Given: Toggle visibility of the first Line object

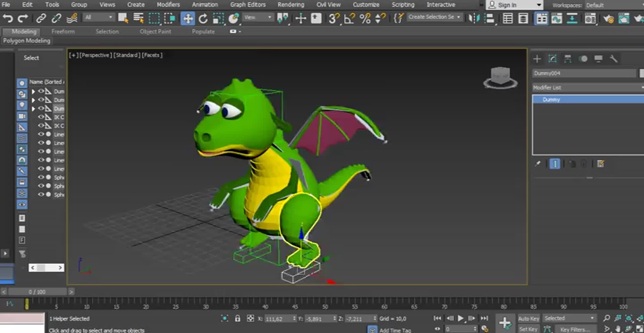Looking at the screenshot, I should tap(41, 134).
